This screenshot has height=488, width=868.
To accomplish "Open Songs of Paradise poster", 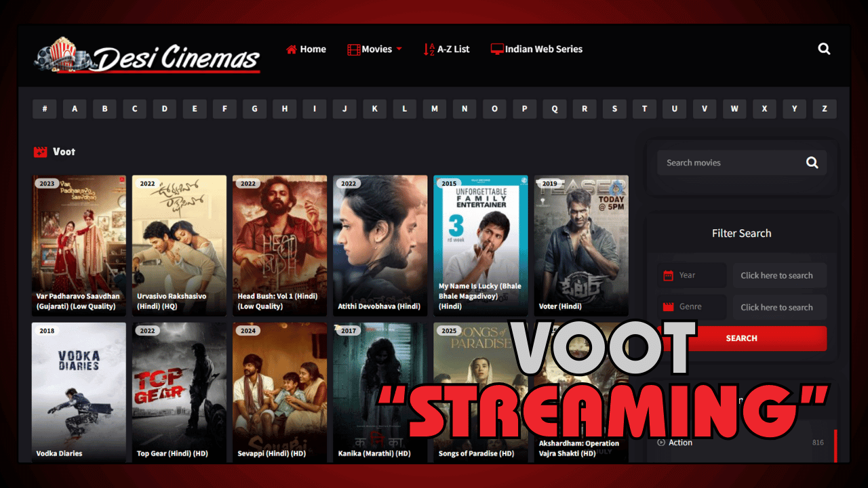I will click(481, 392).
